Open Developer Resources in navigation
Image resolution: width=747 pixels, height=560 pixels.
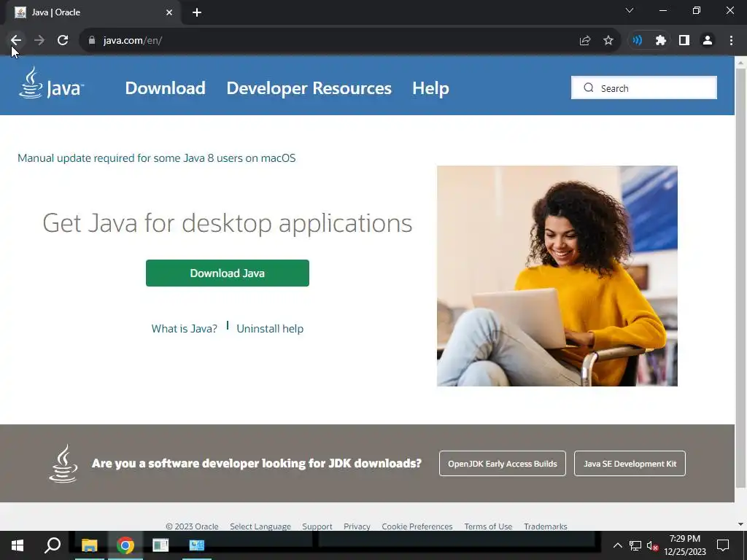[309, 88]
